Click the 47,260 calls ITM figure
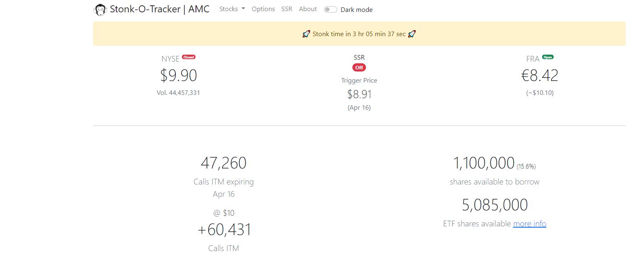 pos(223,163)
